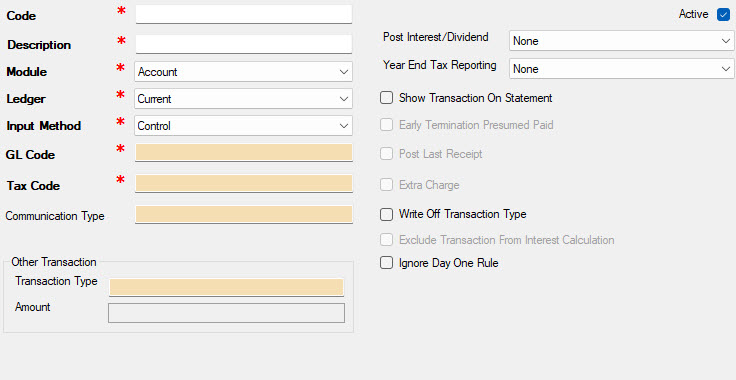Select the Tax Code lookup field
Screen dimensions: 736x380
click(x=244, y=183)
